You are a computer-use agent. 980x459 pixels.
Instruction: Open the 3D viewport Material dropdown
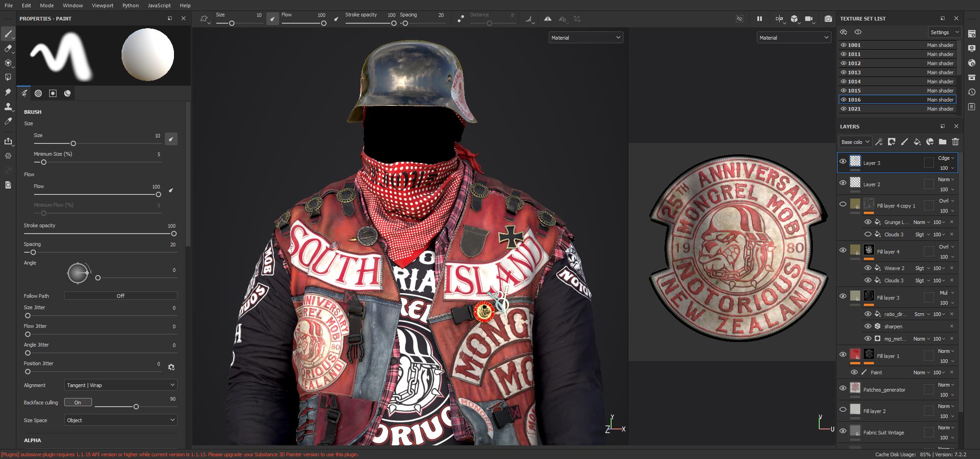tap(586, 38)
